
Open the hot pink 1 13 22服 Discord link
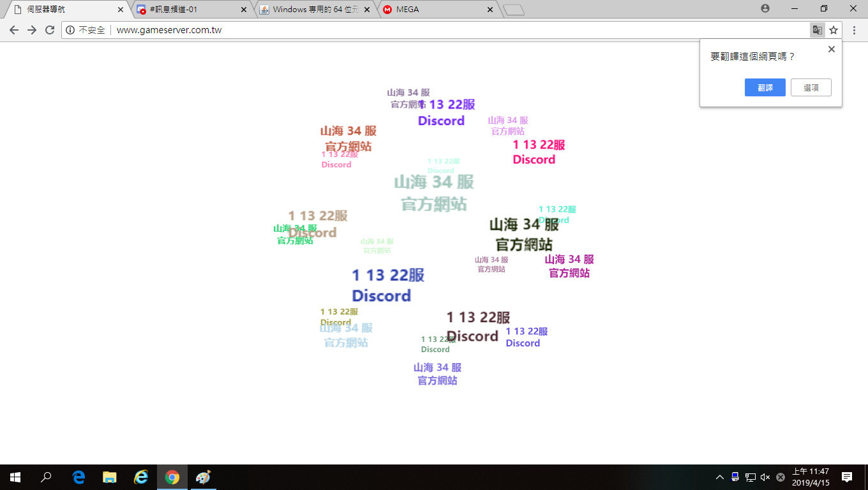coord(538,152)
